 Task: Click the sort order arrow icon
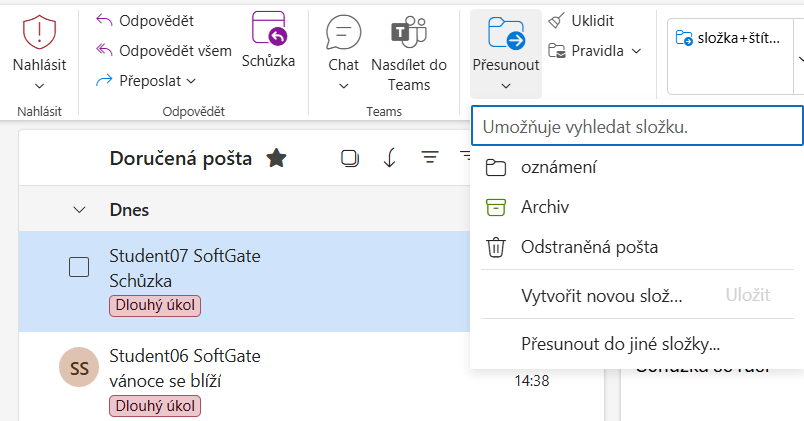(x=390, y=158)
